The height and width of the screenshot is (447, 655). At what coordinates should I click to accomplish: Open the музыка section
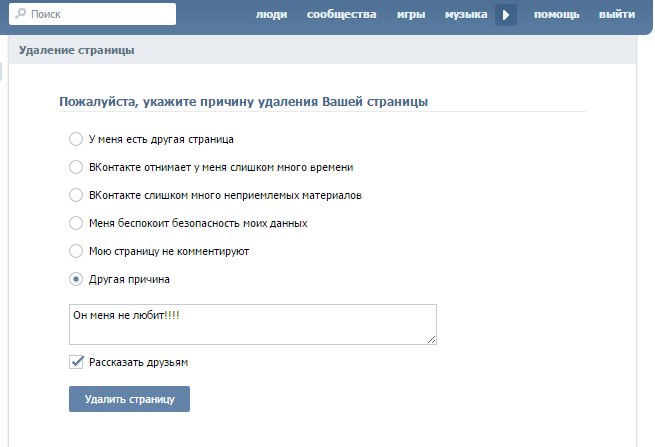466,14
